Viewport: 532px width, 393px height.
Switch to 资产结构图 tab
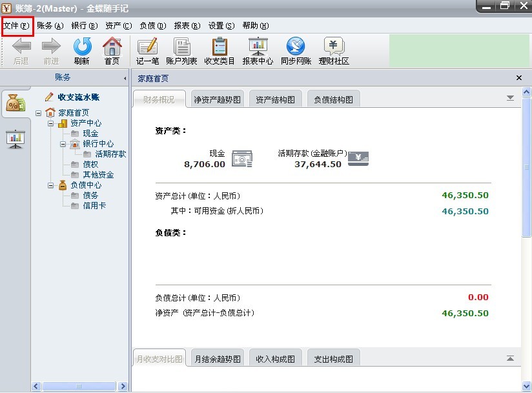click(x=275, y=99)
